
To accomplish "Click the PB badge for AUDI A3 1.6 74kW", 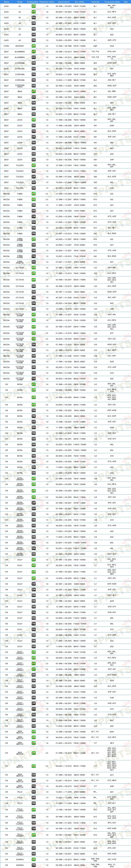I will [34, 6].
